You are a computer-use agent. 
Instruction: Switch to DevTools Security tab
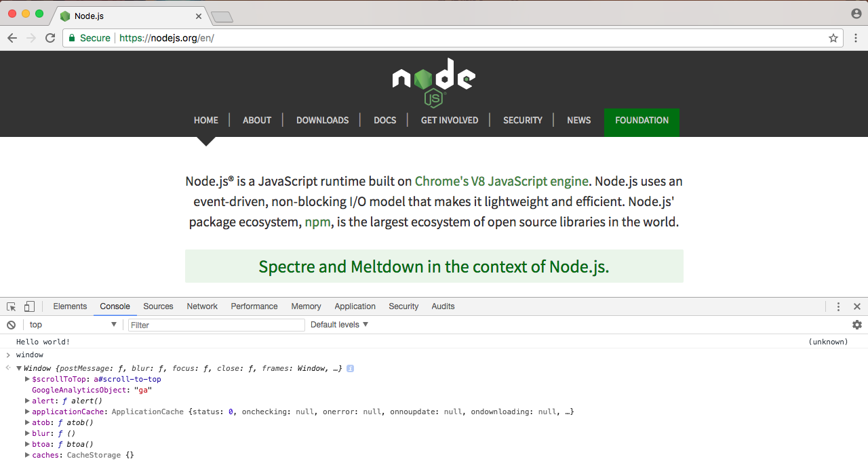tap(403, 306)
